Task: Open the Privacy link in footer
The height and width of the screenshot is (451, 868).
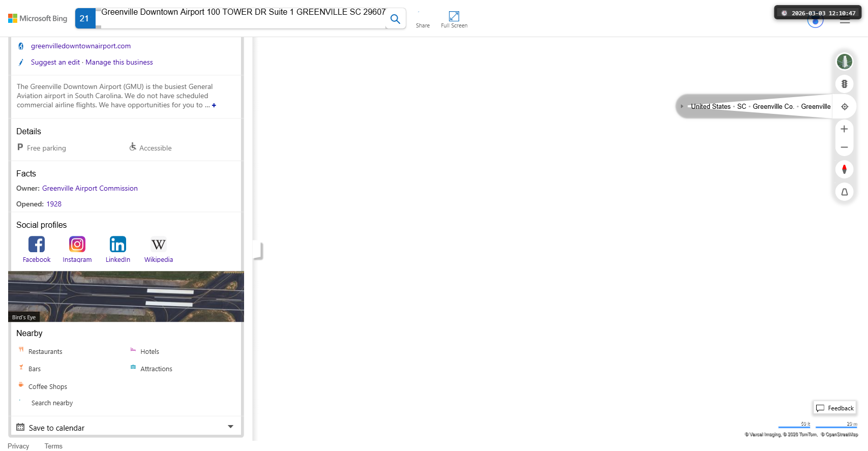Action: coord(18,446)
